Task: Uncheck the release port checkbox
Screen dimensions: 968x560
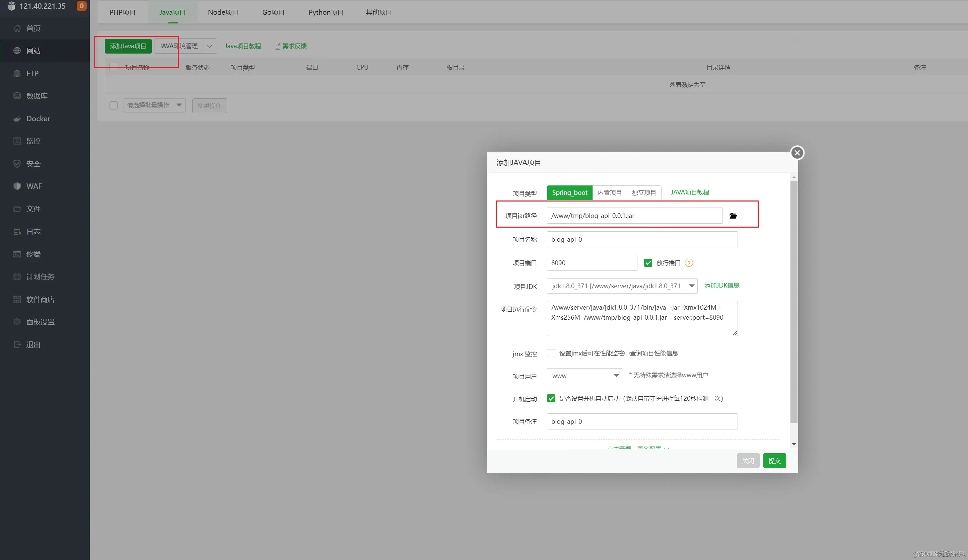Action: (648, 263)
